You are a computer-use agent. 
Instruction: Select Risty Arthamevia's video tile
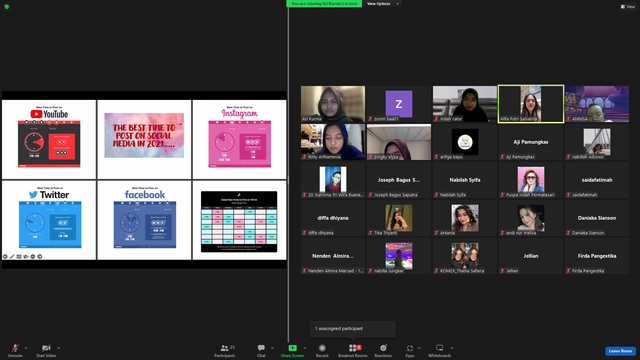pos(333,142)
